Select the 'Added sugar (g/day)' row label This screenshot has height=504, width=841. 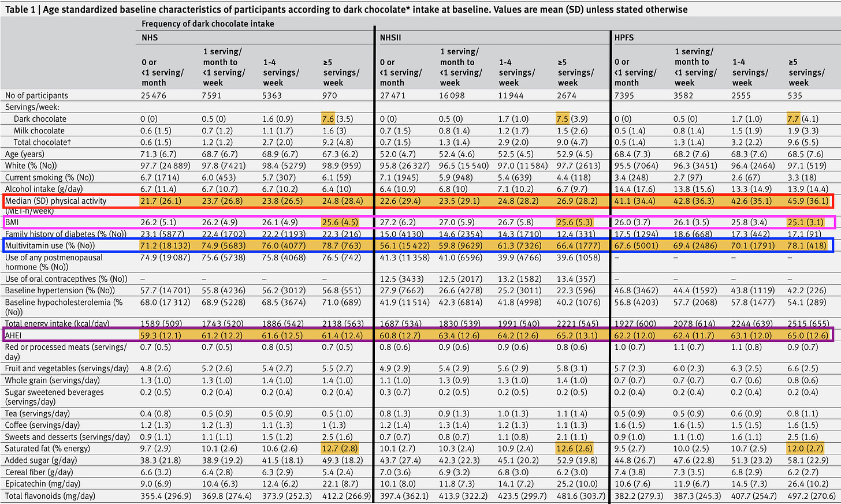click(40, 460)
